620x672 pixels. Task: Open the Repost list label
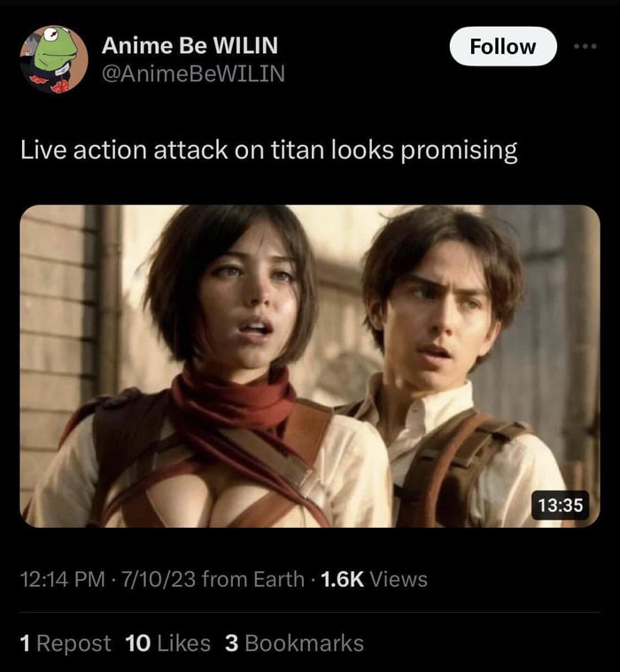click(74, 644)
